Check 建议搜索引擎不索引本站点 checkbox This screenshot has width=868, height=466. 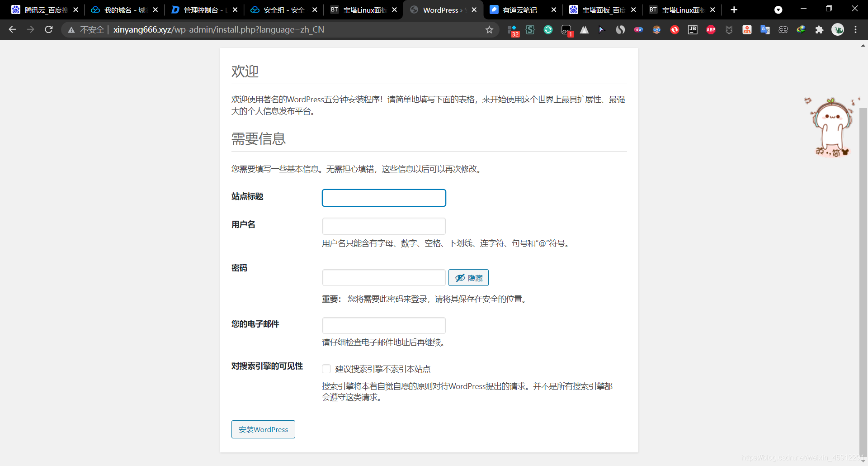point(326,369)
